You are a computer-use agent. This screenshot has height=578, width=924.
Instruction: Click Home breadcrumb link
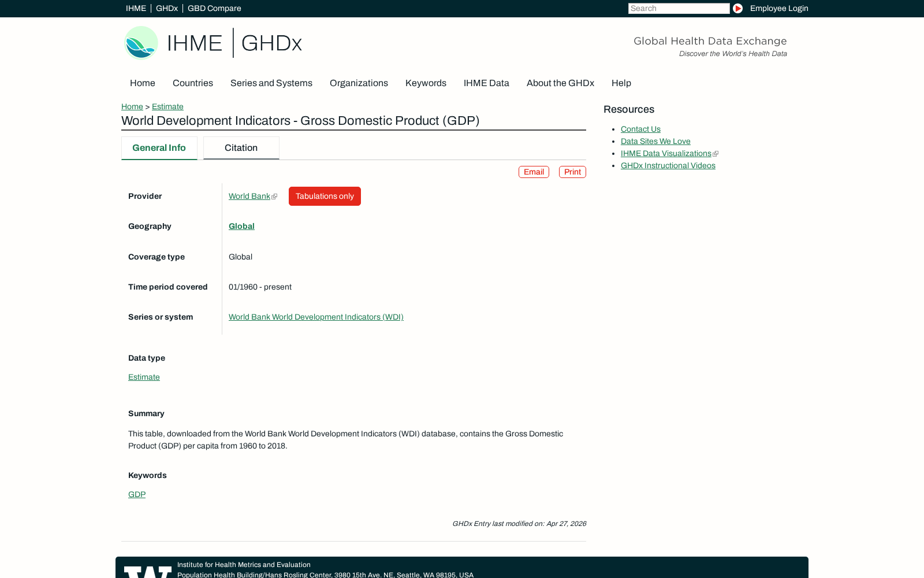click(132, 106)
